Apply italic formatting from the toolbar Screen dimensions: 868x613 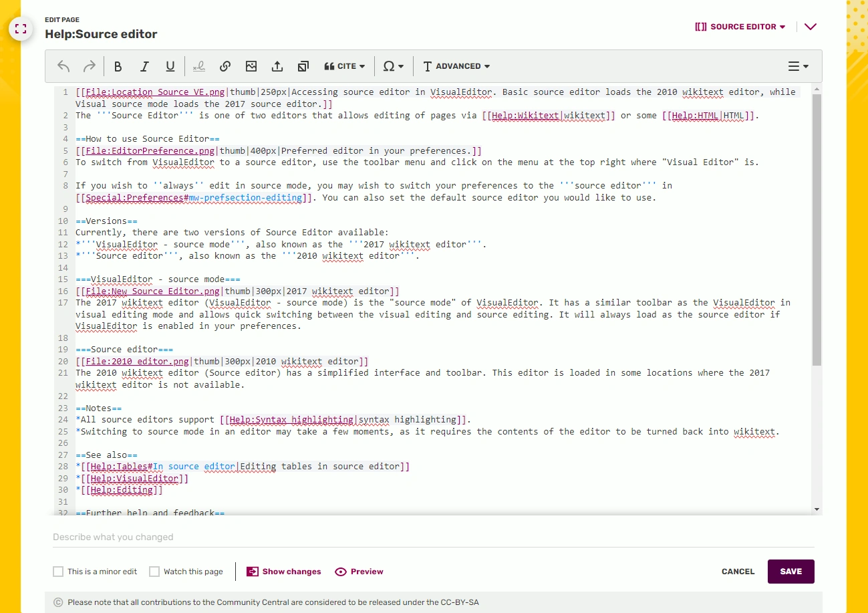pos(144,66)
